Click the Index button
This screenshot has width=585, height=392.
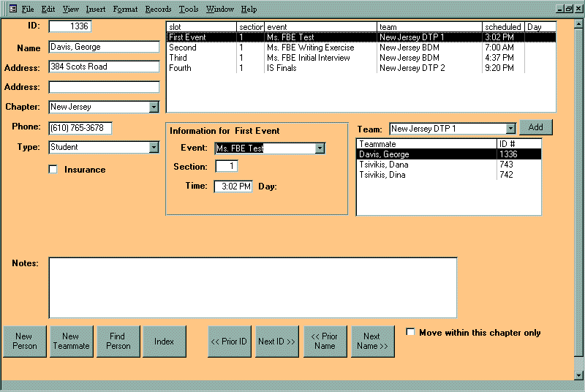point(164,342)
